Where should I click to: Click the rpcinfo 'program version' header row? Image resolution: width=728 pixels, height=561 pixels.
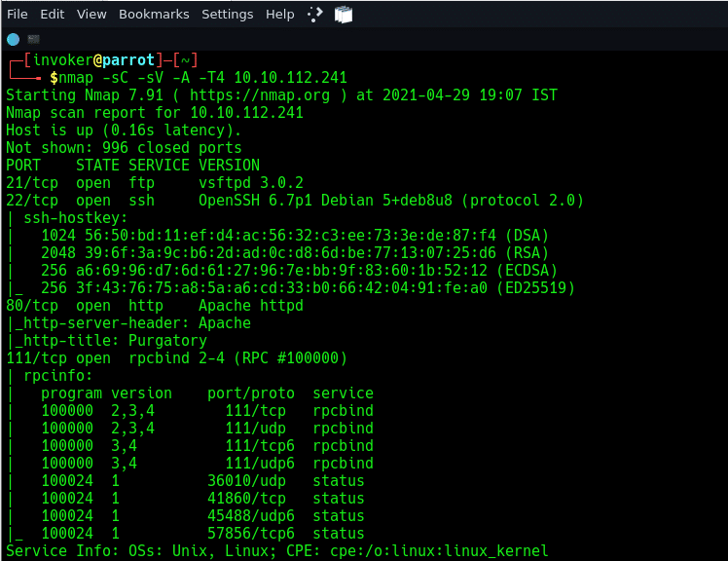coord(207,393)
